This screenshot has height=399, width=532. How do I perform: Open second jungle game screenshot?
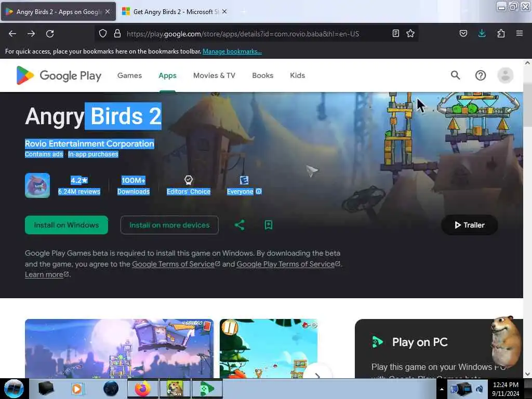click(269, 349)
